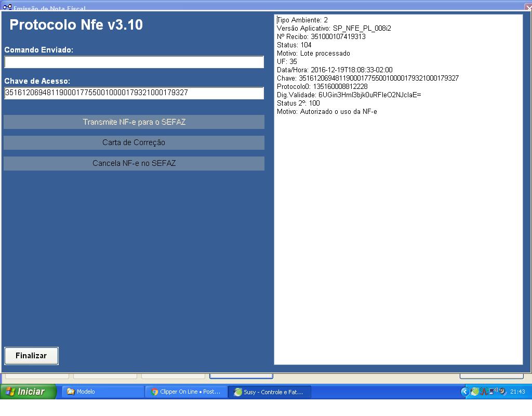Screen dimensions: 532x416
Task: Close the Emissão de Nota Fiscal window
Action: (528, 7)
